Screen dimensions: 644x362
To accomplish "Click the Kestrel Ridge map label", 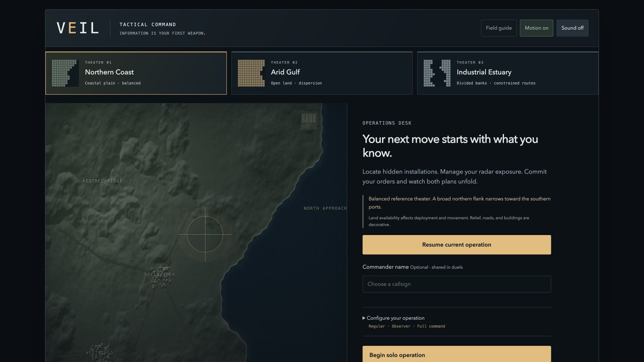I will click(102, 181).
